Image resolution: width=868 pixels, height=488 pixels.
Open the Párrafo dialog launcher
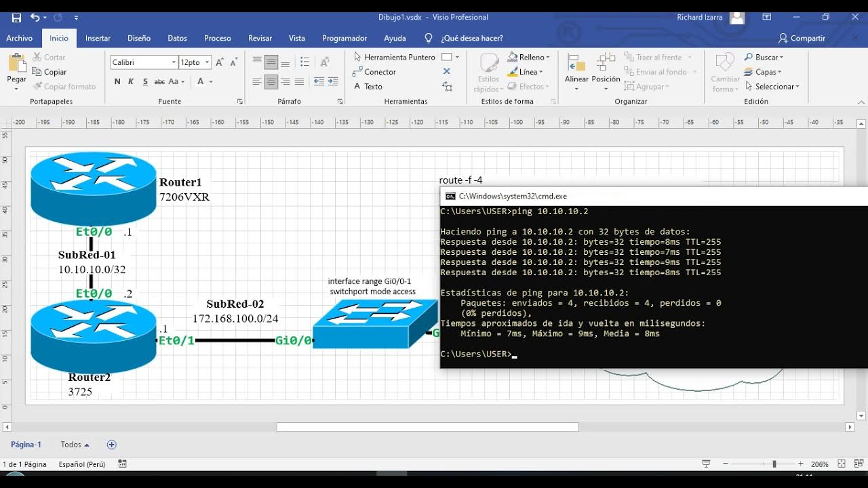(x=339, y=102)
